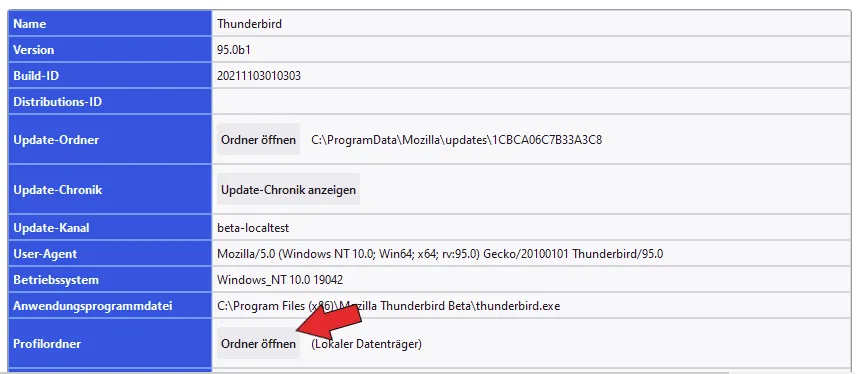Select the Betriebssystem row header

click(110, 280)
